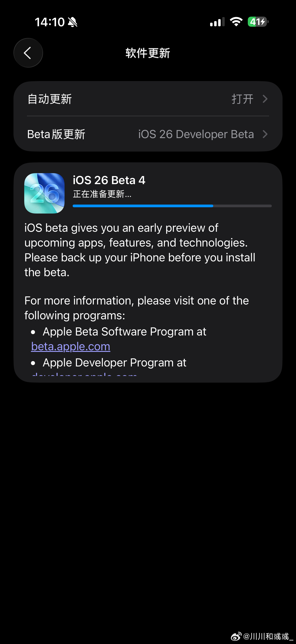Tap the Weibo logo watermark
This screenshot has height=644, width=296.
236,636
